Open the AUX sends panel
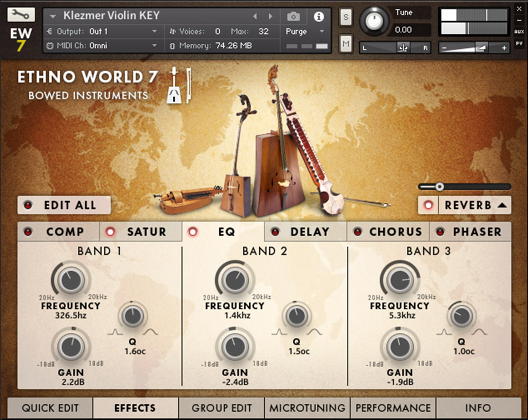This screenshot has width=528, height=420. point(519,32)
